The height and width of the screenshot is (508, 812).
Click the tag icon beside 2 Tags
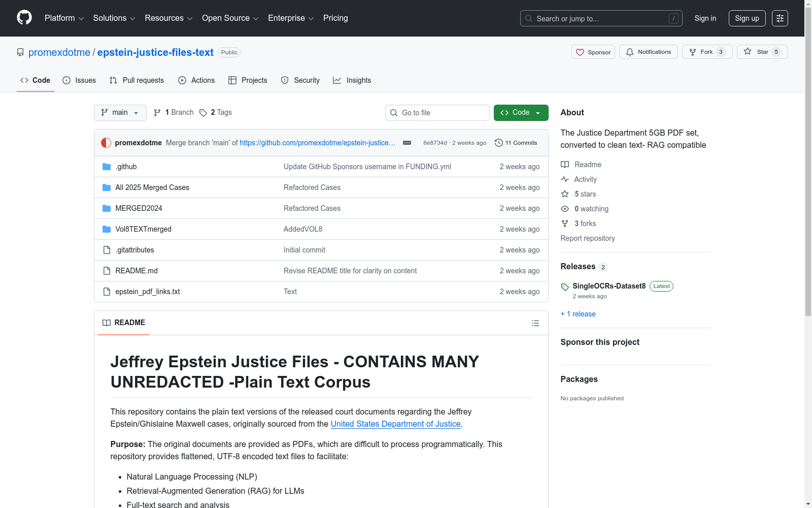tap(203, 113)
